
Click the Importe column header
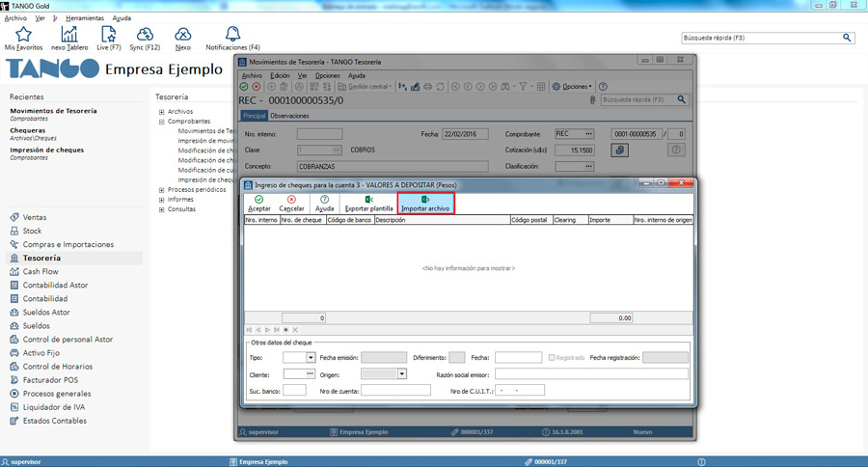click(x=610, y=220)
